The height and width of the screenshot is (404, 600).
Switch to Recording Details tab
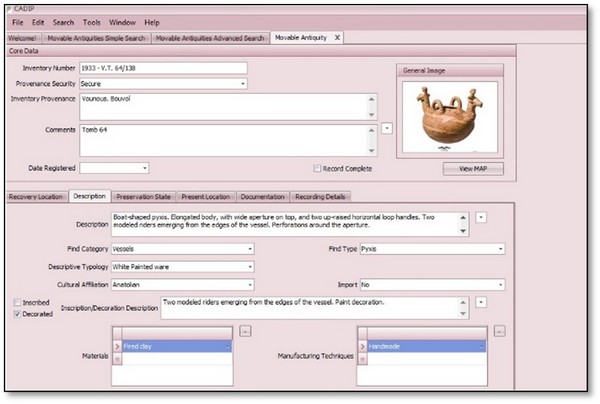pos(320,197)
